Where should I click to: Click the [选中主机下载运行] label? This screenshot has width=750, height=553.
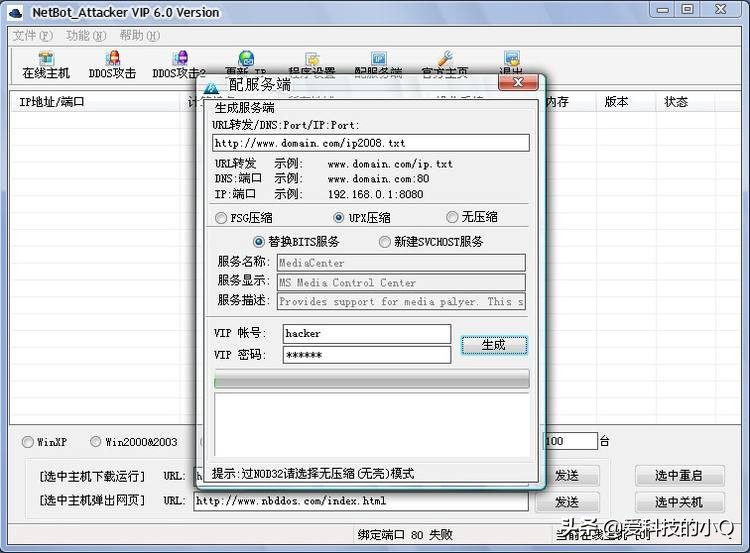(x=92, y=476)
